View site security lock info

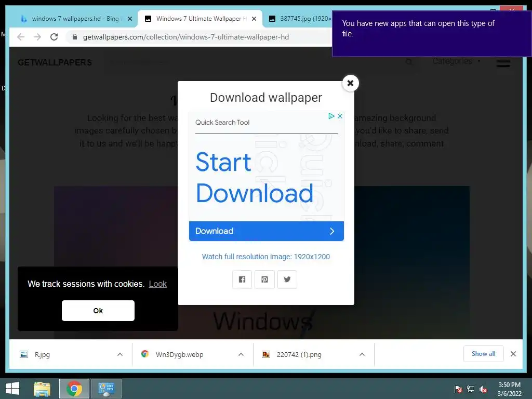(x=75, y=37)
